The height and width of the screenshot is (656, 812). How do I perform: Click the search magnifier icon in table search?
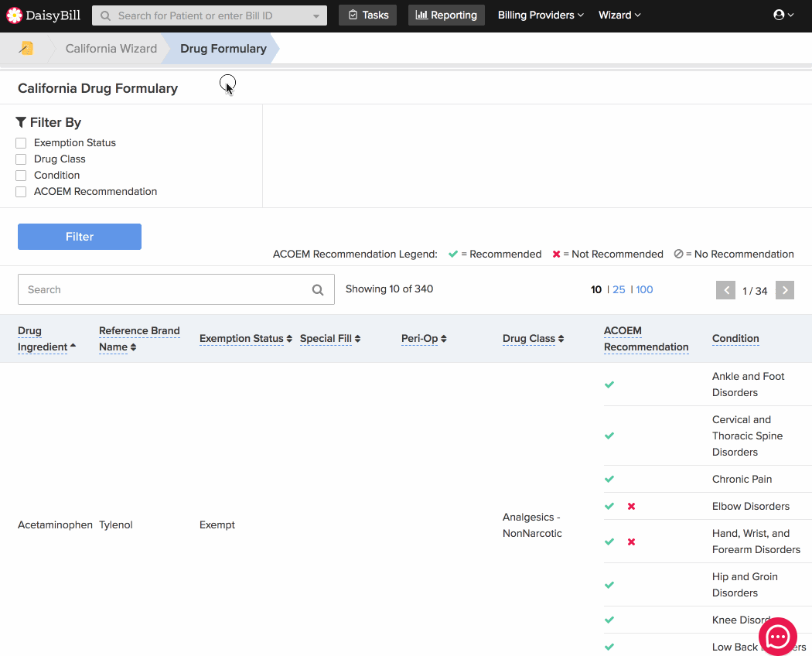(318, 290)
